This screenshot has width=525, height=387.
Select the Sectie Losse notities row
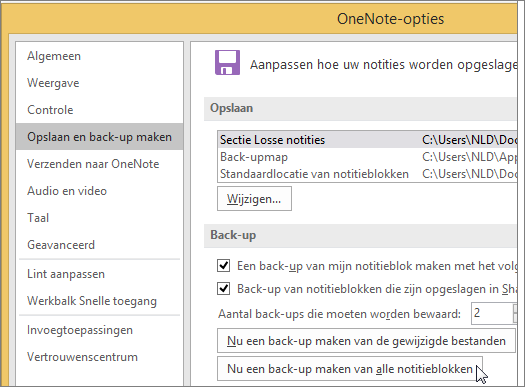[x=367, y=140]
